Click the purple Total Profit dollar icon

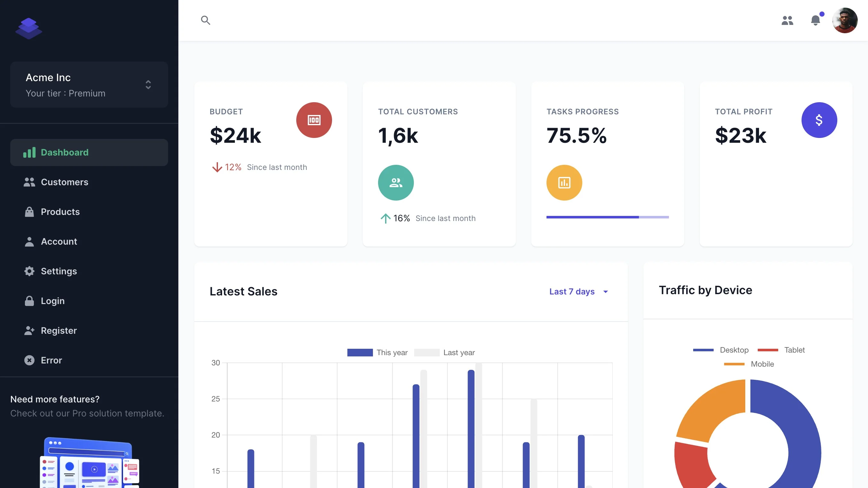click(819, 120)
